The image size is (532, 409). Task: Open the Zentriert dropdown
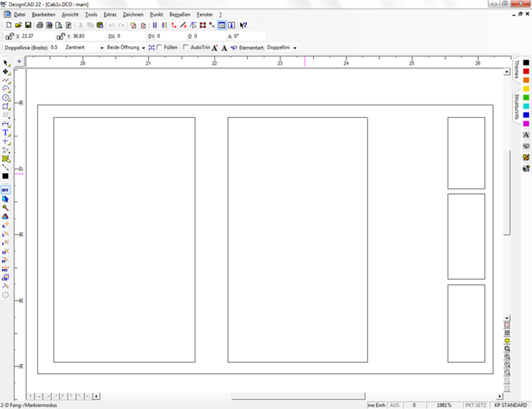coord(102,46)
